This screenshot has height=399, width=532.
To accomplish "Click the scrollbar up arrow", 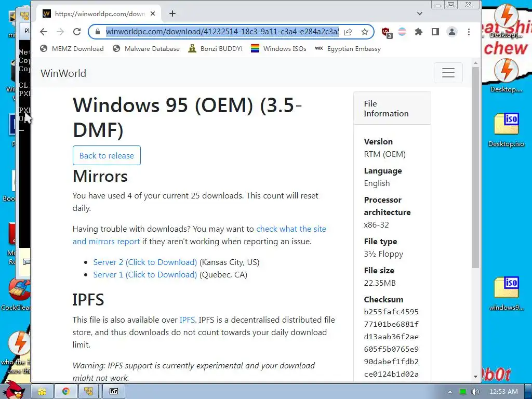I will click(x=476, y=63).
